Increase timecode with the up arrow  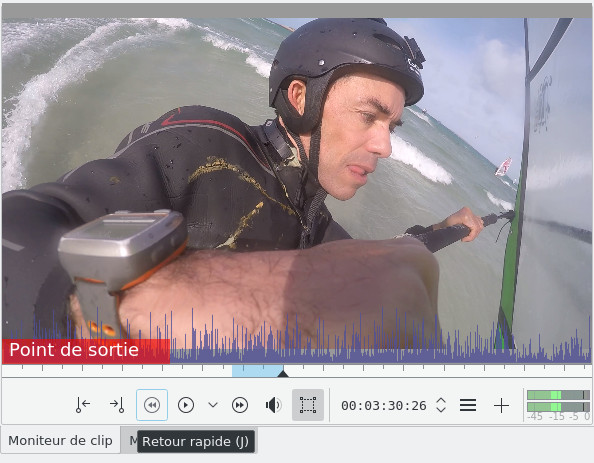click(441, 401)
